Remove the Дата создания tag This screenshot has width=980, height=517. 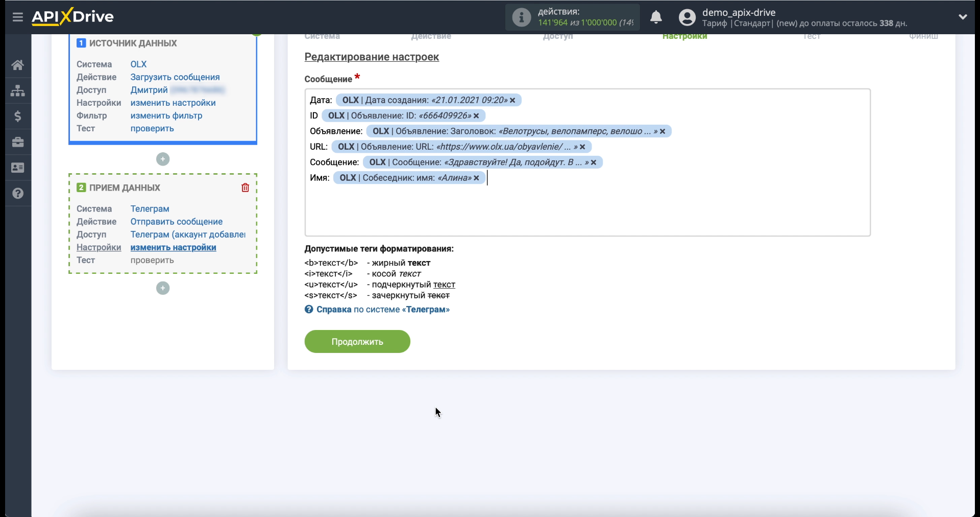click(x=512, y=100)
